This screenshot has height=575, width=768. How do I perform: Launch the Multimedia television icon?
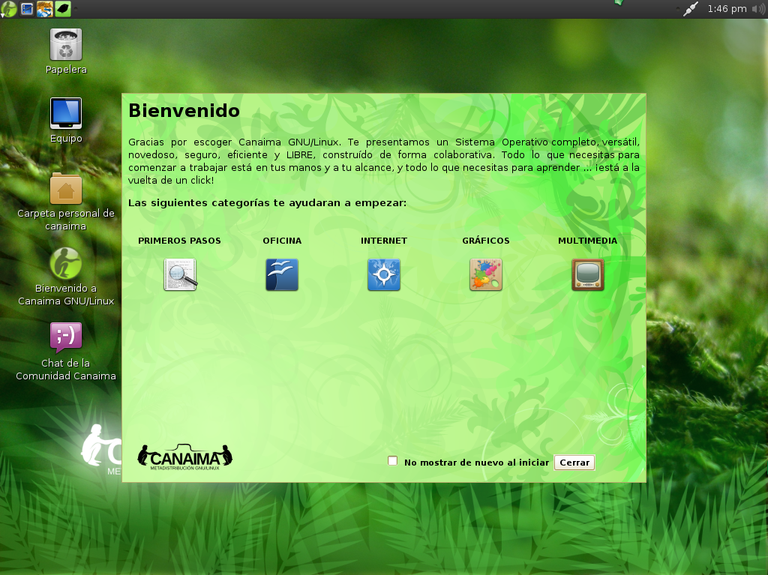[x=588, y=274]
